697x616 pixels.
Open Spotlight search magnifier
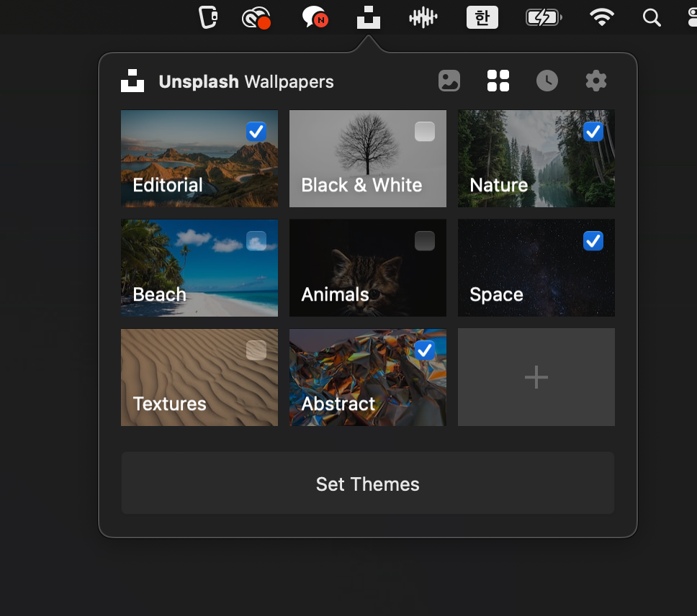tap(652, 18)
